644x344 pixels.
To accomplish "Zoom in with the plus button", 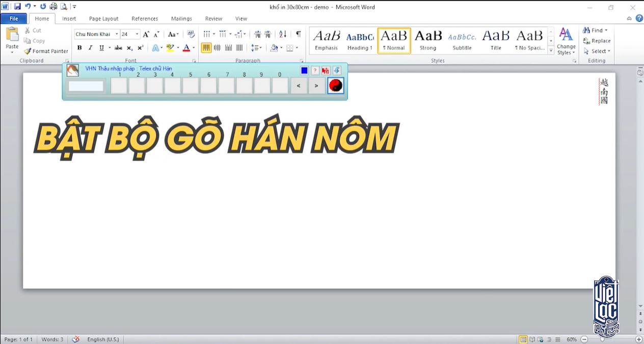I will (x=639, y=339).
